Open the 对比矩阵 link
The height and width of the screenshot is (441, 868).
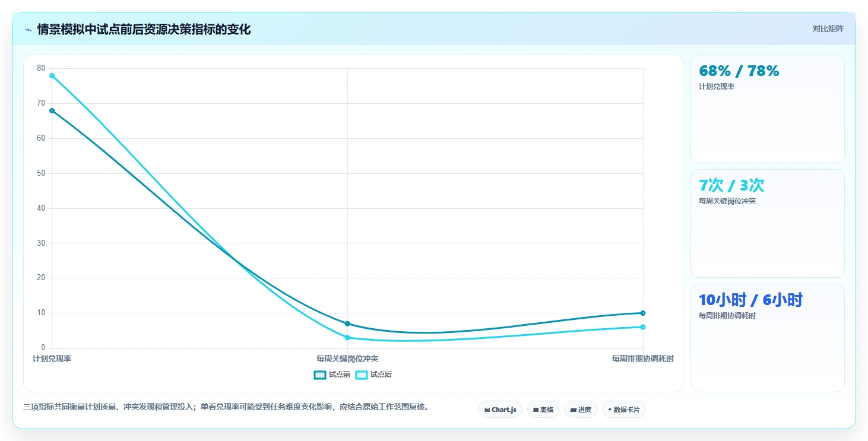coord(828,29)
